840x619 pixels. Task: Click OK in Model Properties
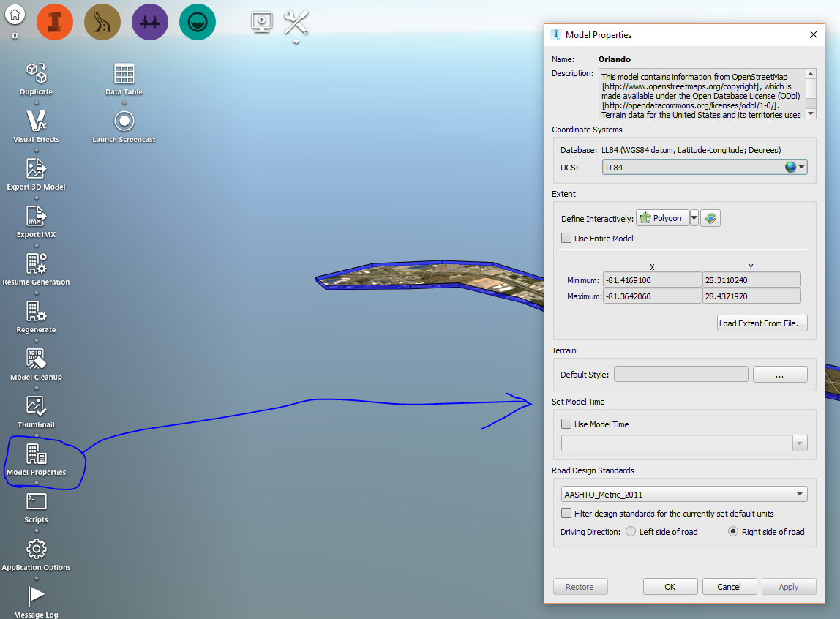(670, 586)
